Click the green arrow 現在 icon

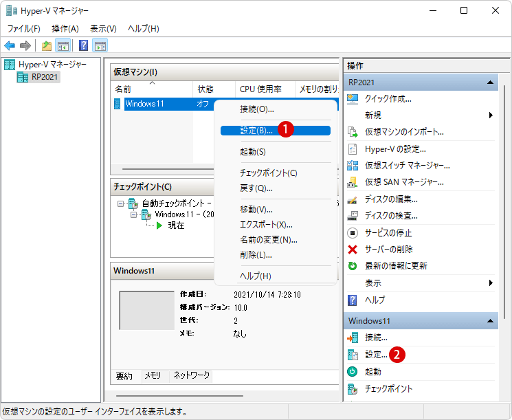[x=159, y=225]
